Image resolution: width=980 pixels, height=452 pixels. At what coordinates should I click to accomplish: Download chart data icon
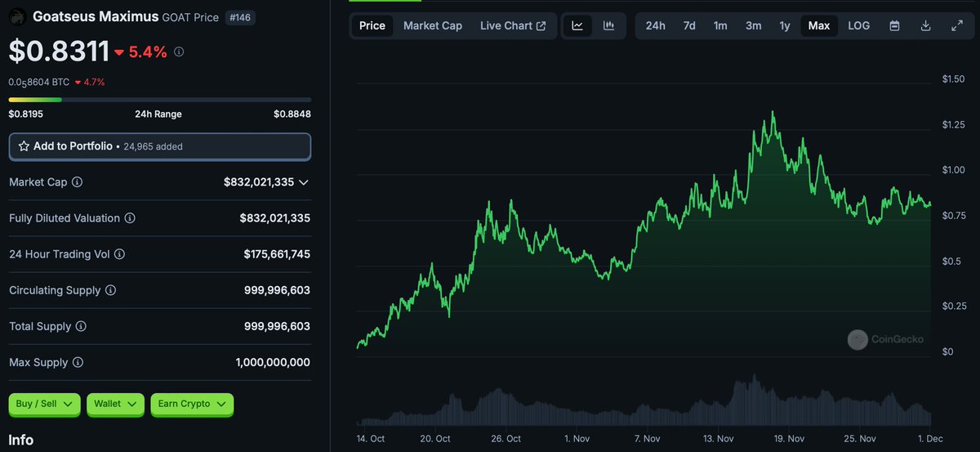coord(925,25)
